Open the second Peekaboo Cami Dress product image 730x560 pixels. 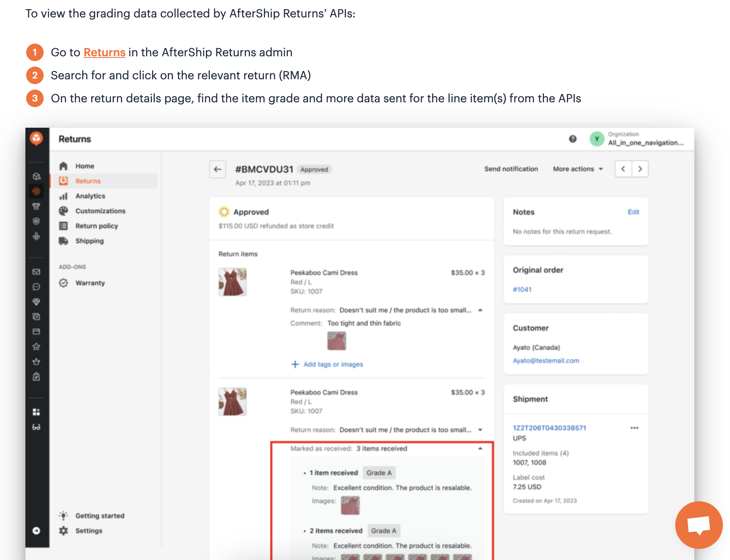pos(232,402)
